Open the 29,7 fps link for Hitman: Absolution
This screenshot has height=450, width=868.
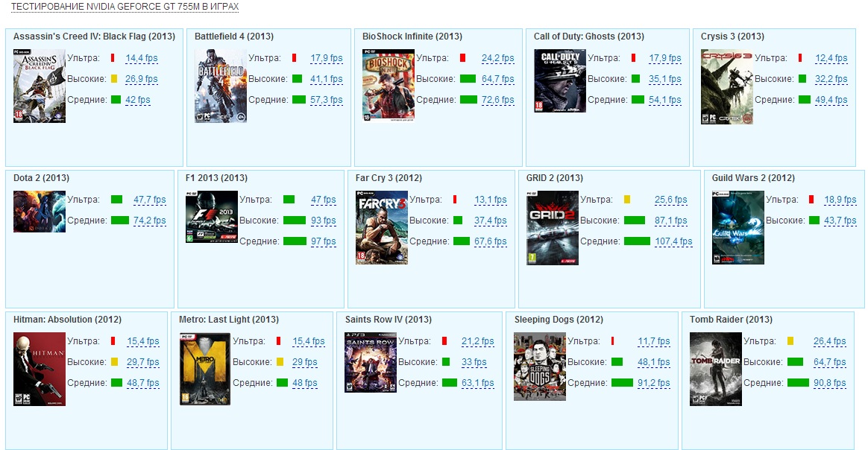(x=143, y=362)
